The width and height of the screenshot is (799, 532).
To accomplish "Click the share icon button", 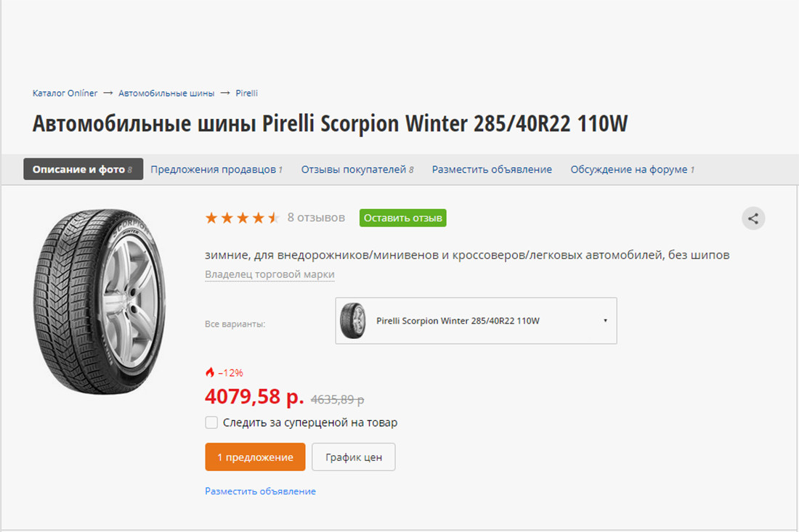I will pos(753,218).
